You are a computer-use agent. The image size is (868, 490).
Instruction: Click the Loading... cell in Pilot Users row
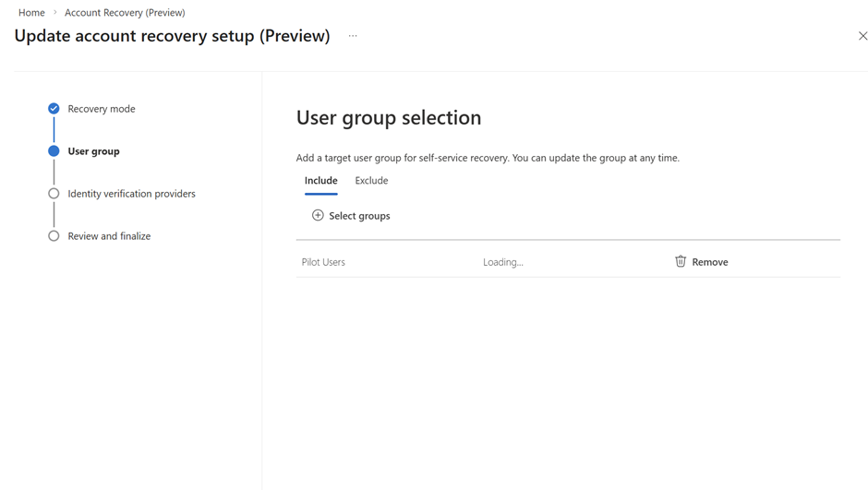click(x=503, y=262)
